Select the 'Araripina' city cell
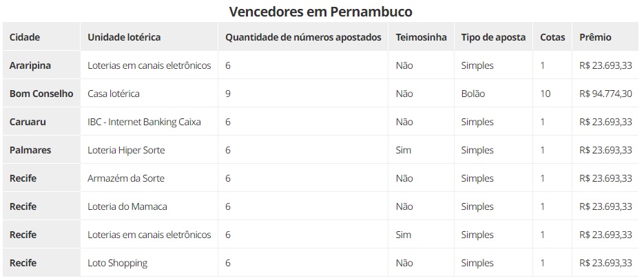644x278 pixels. point(30,65)
